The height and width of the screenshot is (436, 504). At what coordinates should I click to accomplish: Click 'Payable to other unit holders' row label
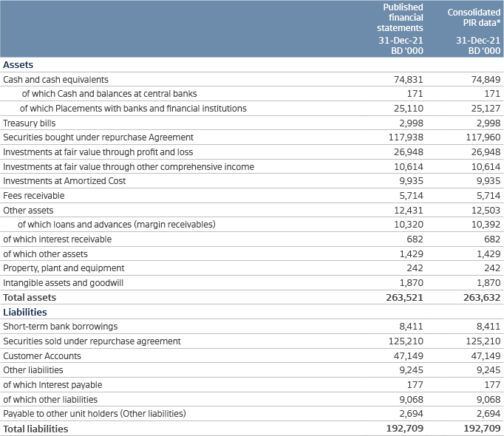point(95,414)
